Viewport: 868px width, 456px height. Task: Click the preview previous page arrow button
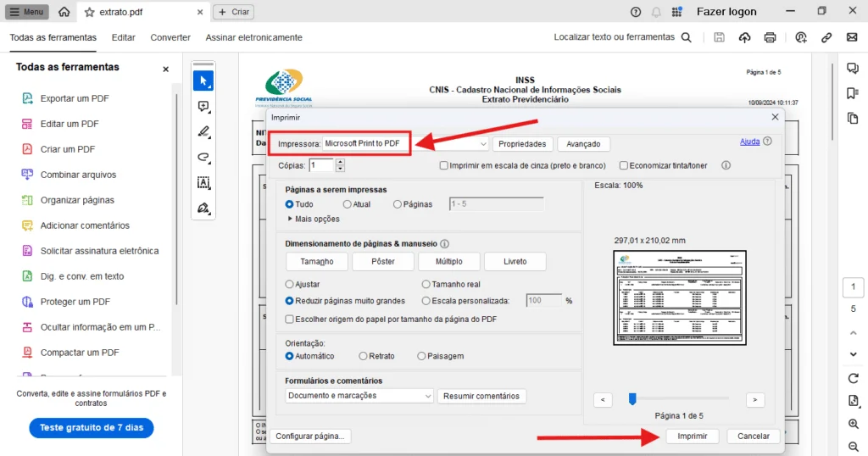tap(603, 399)
